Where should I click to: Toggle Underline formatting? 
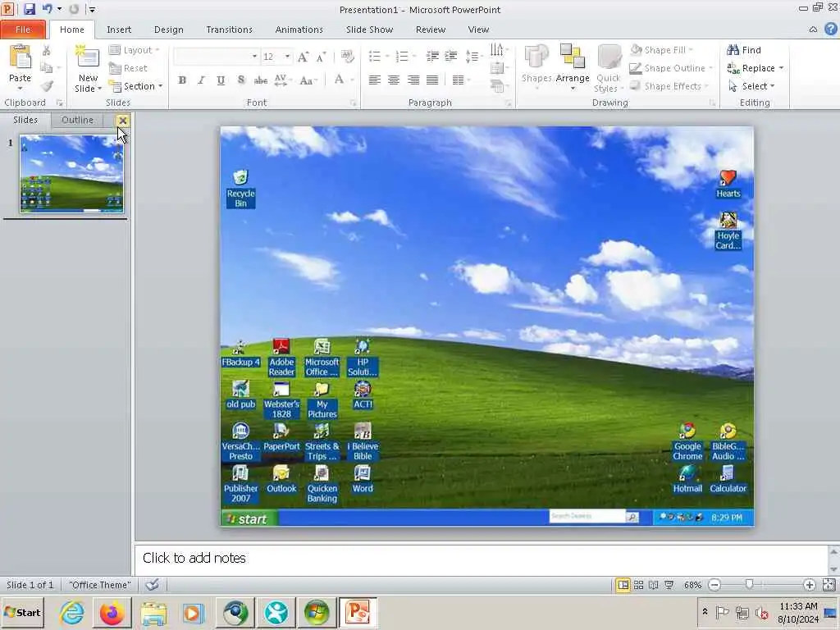pos(221,80)
